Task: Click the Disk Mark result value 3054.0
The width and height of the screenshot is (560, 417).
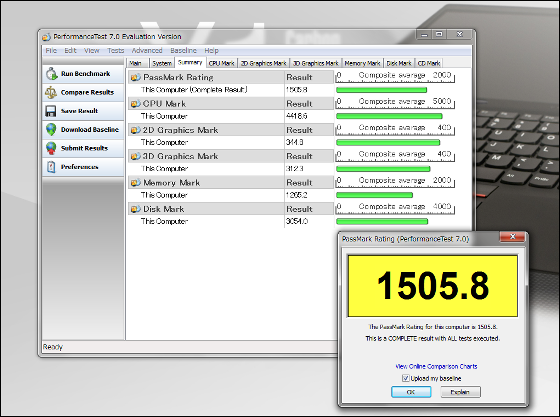Action: coord(297,221)
